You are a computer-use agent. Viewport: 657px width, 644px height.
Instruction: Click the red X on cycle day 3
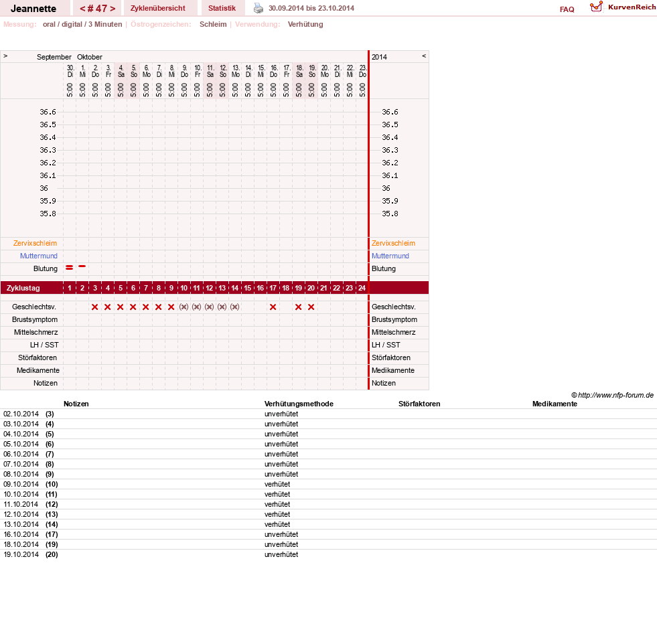[94, 307]
